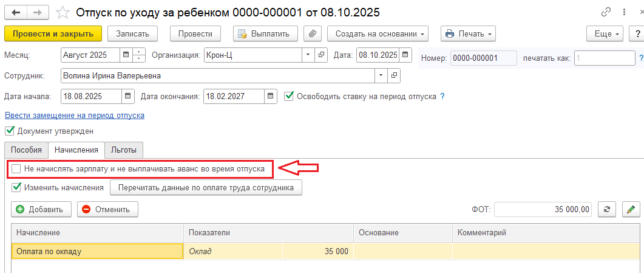
Task: Focus the 'печатать как' field
Action: [605, 58]
